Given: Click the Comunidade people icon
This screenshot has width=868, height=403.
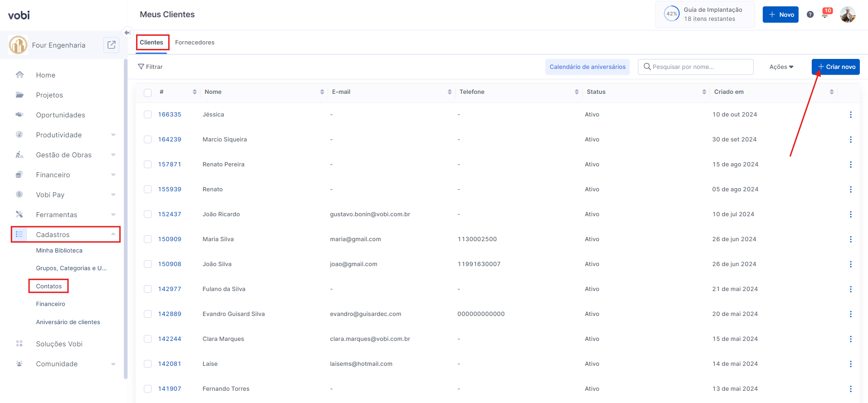Looking at the screenshot, I should pyautogui.click(x=20, y=364).
